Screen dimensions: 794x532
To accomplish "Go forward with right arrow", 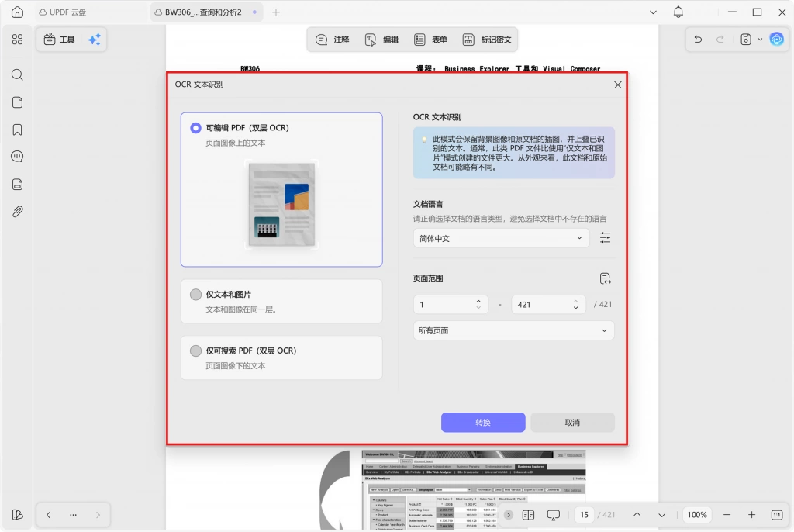I will tap(98, 515).
